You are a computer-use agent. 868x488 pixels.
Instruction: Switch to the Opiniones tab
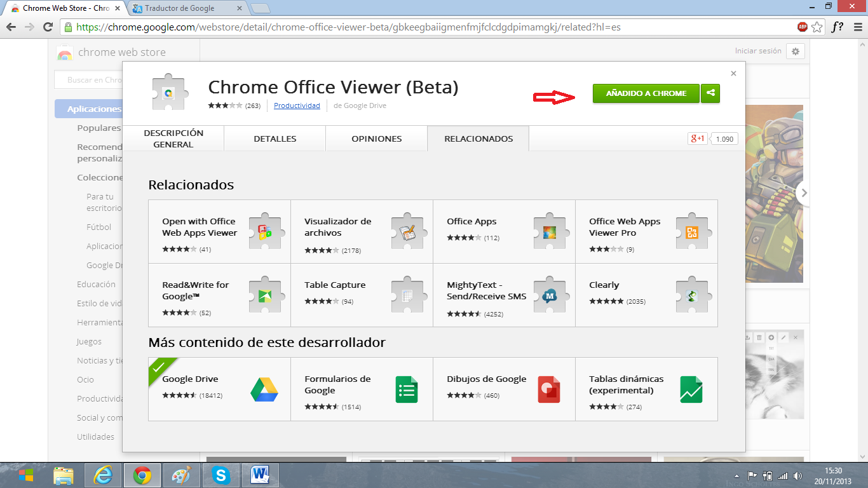376,138
